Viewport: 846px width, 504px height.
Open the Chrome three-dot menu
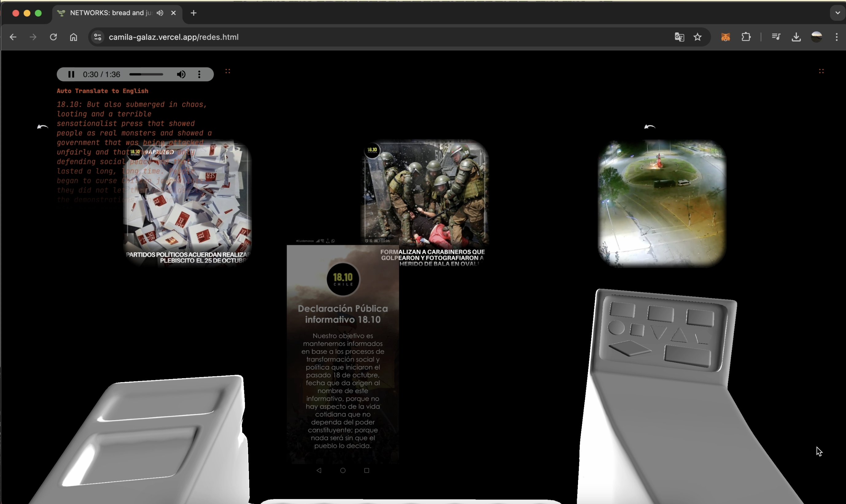coord(836,37)
